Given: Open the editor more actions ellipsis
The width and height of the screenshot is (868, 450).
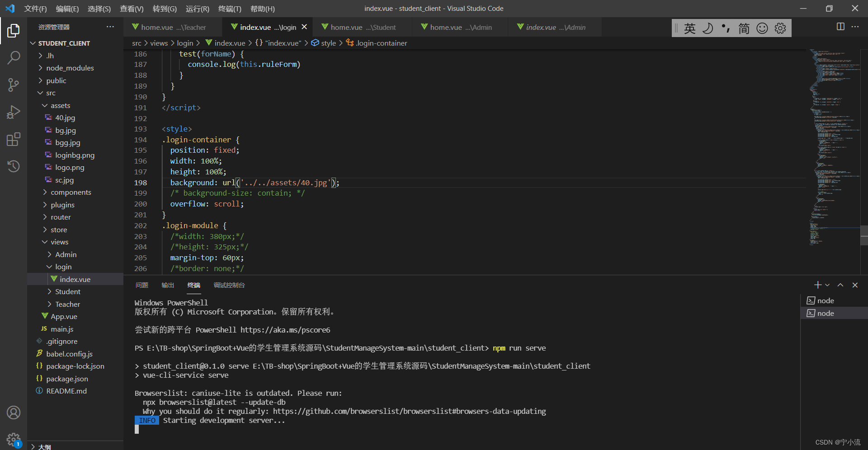Looking at the screenshot, I should (855, 27).
